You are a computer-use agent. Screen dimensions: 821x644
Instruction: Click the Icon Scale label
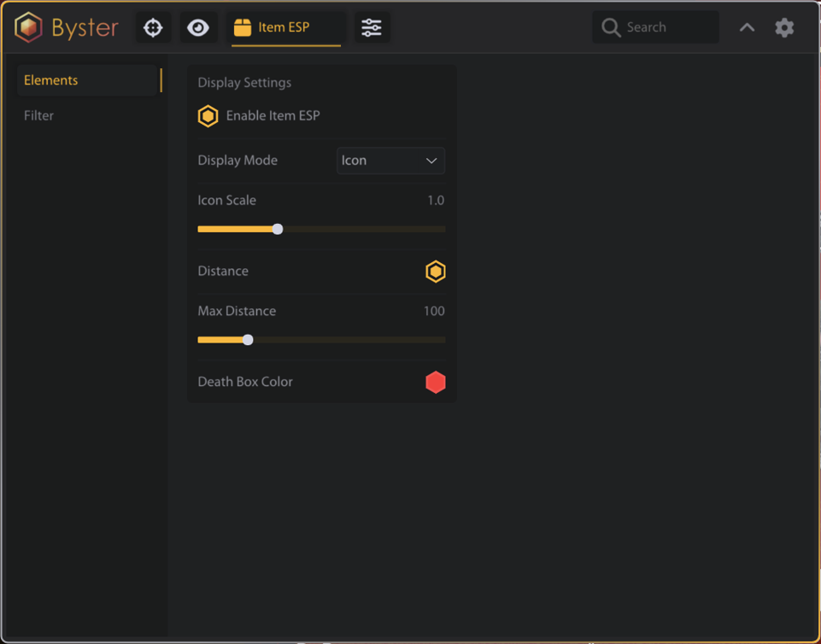[226, 201]
